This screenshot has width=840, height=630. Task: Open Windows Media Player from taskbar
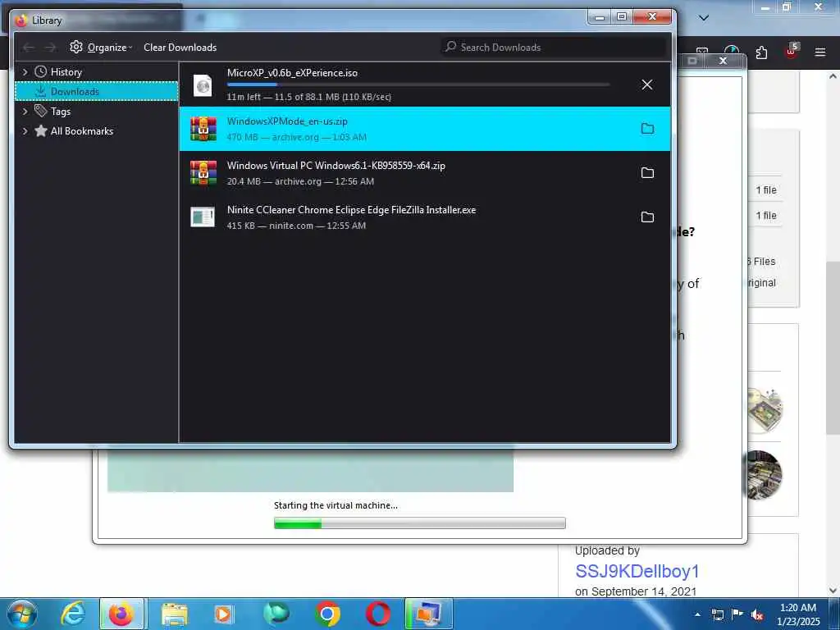click(223, 614)
